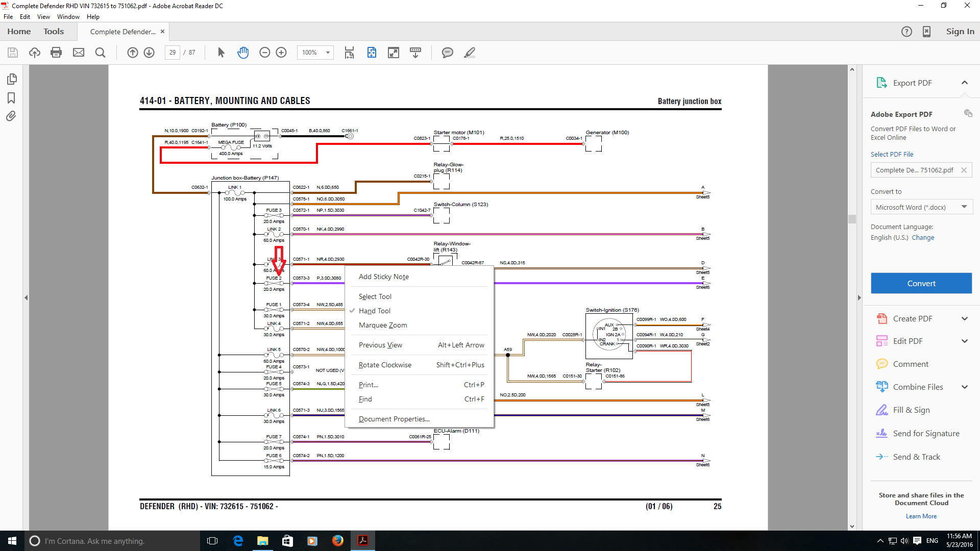
Task: Open Convert to Microsoft Word dropdown
Action: click(921, 207)
